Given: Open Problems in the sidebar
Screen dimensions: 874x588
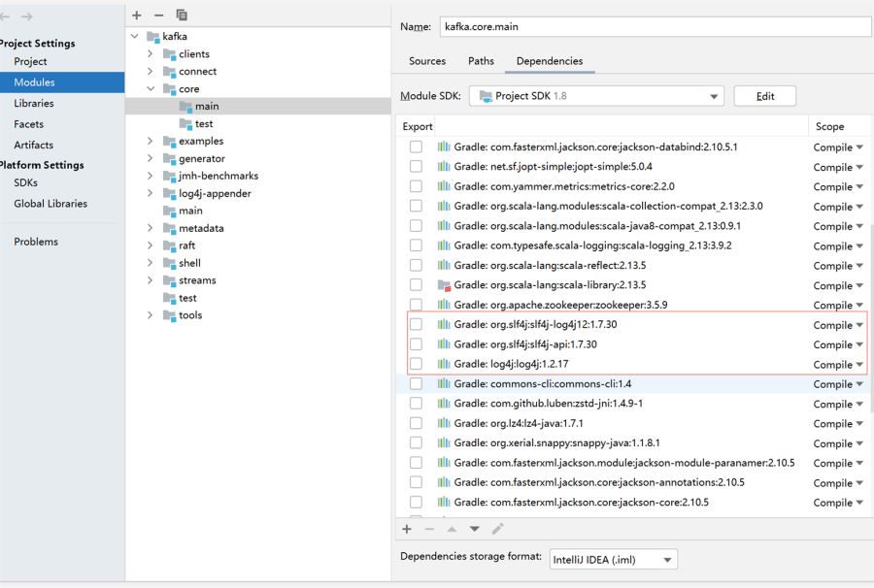Looking at the screenshot, I should point(36,242).
